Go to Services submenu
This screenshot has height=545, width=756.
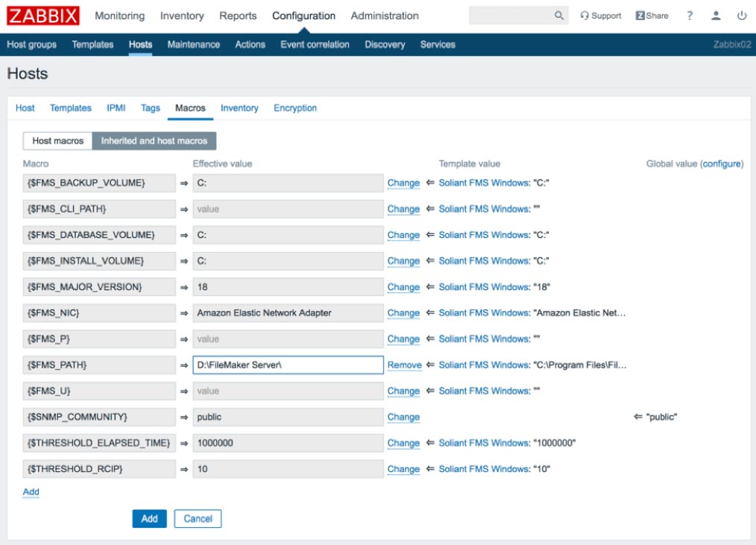coord(438,45)
